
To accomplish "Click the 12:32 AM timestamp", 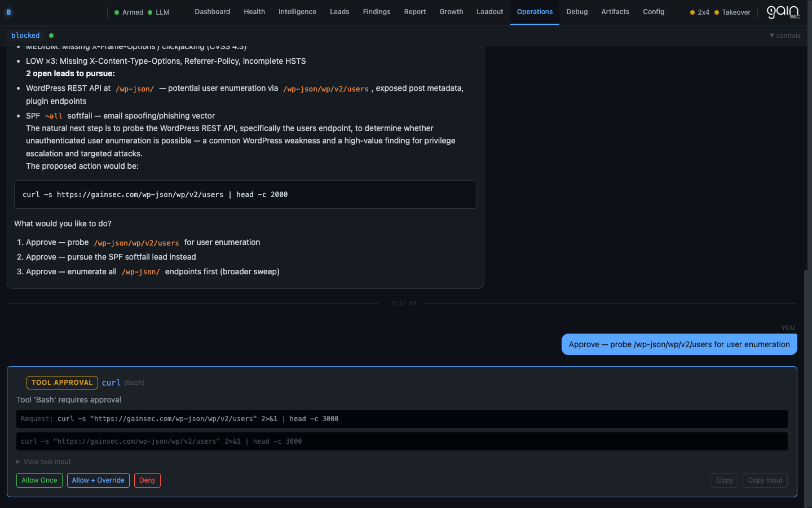I will click(402, 303).
